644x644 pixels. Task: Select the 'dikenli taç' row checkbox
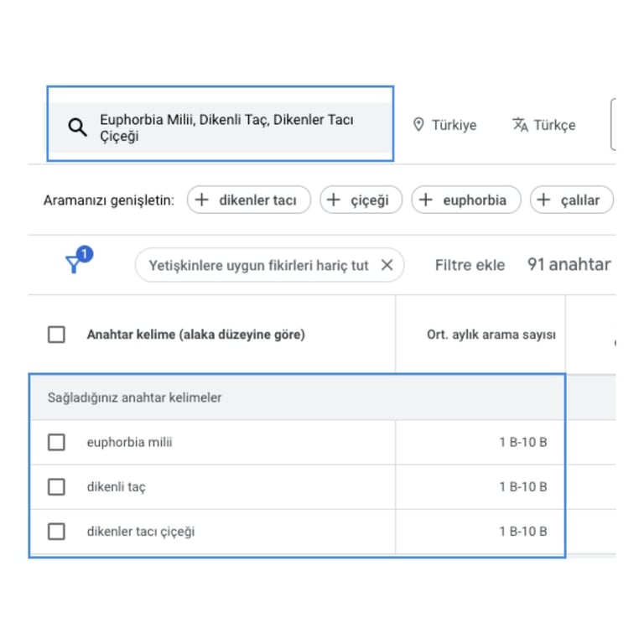[x=56, y=486]
